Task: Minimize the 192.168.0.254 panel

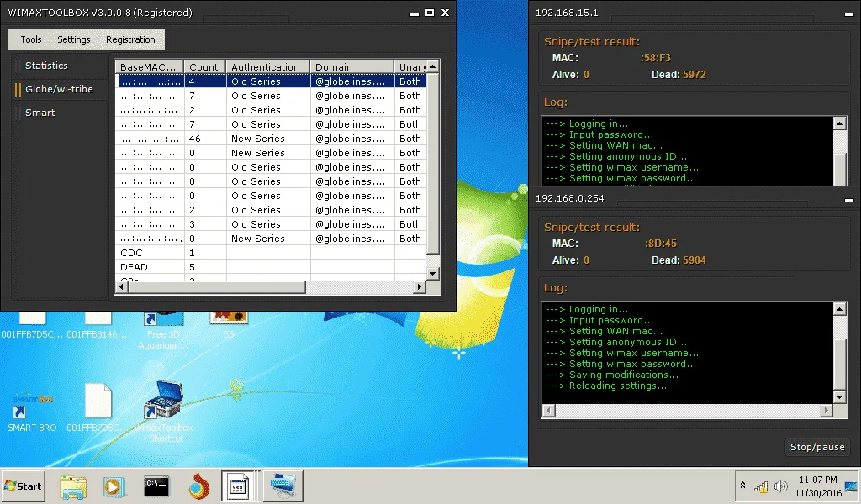Action: [x=849, y=200]
